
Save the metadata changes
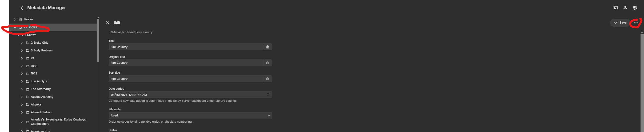click(x=620, y=23)
